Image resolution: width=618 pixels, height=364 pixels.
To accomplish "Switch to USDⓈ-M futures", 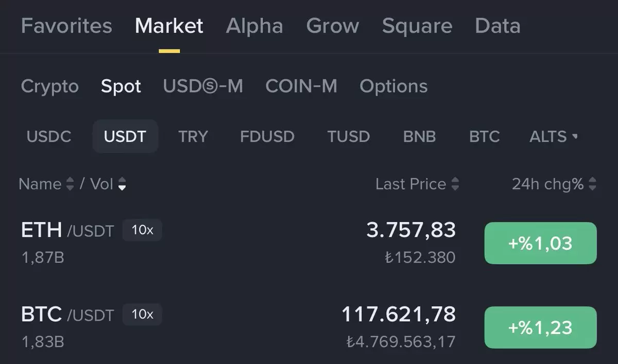I will [x=203, y=86].
